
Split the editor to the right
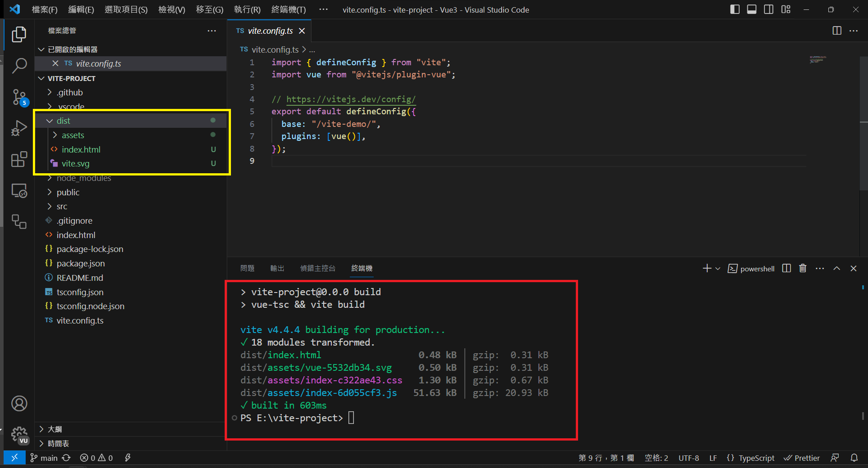837,31
